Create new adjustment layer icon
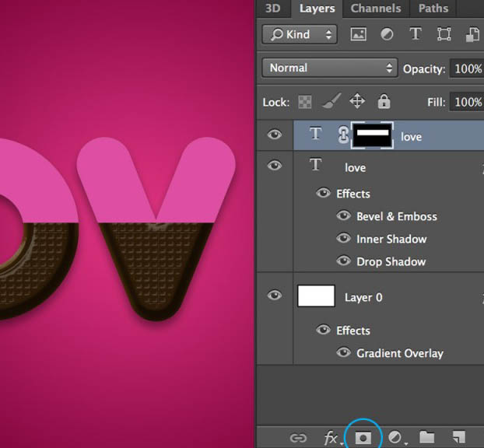The height and width of the screenshot is (448, 484). pyautogui.click(x=397, y=438)
